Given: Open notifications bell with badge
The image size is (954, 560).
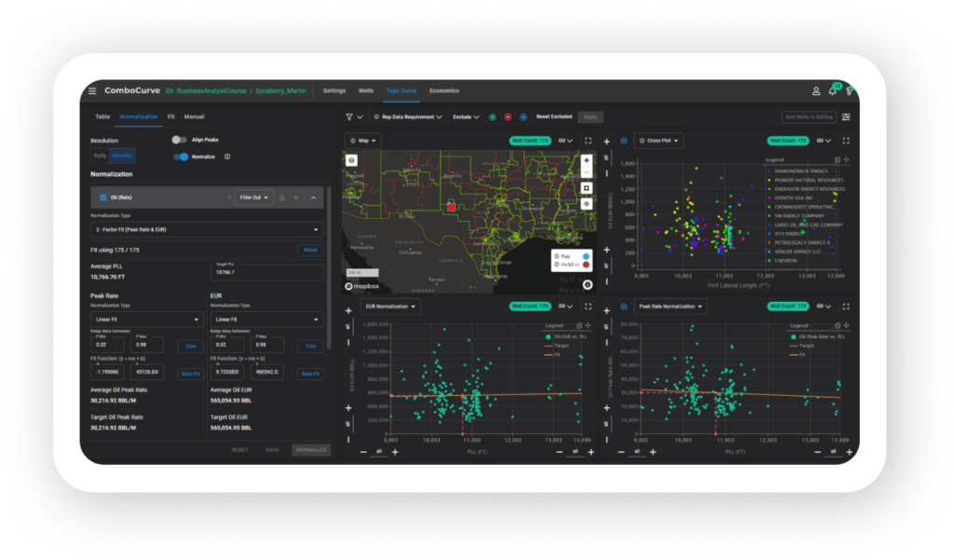Looking at the screenshot, I should click(x=833, y=90).
